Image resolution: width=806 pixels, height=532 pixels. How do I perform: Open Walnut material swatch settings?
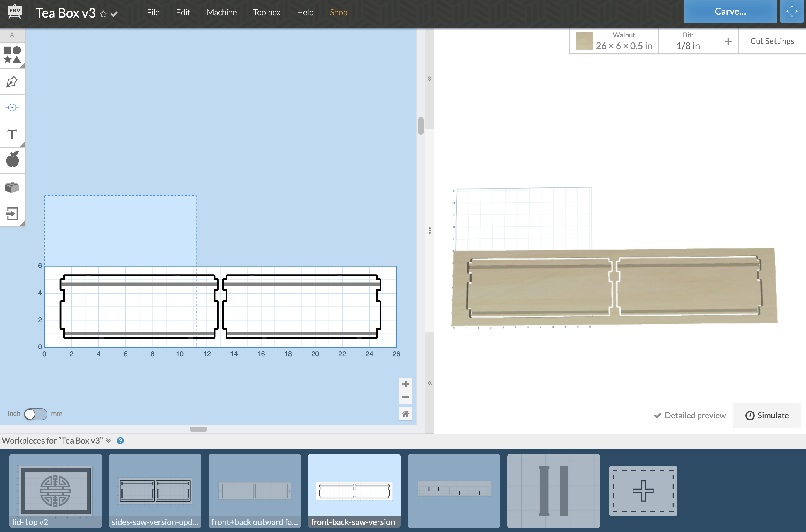click(x=584, y=41)
